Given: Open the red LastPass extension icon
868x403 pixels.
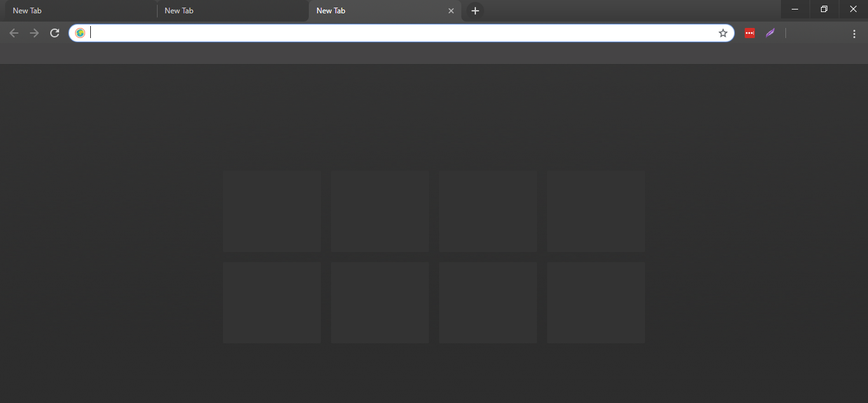Looking at the screenshot, I should pyautogui.click(x=750, y=33).
